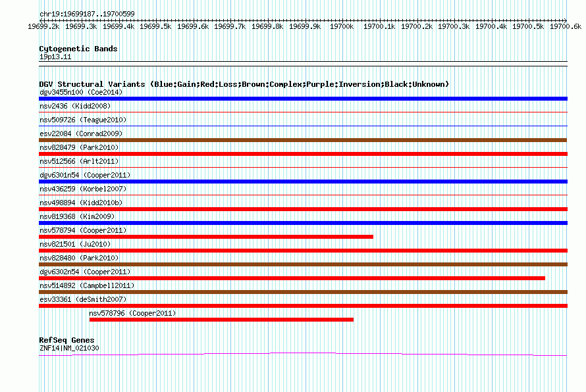Click the 19699.8k ruler tick label
Image resolution: width=586 pixels, height=392 pixels.
[x=267, y=26]
